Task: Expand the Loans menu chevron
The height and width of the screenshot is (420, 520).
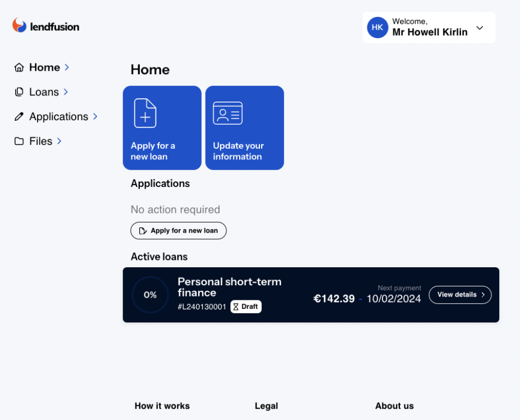Action: coord(66,92)
